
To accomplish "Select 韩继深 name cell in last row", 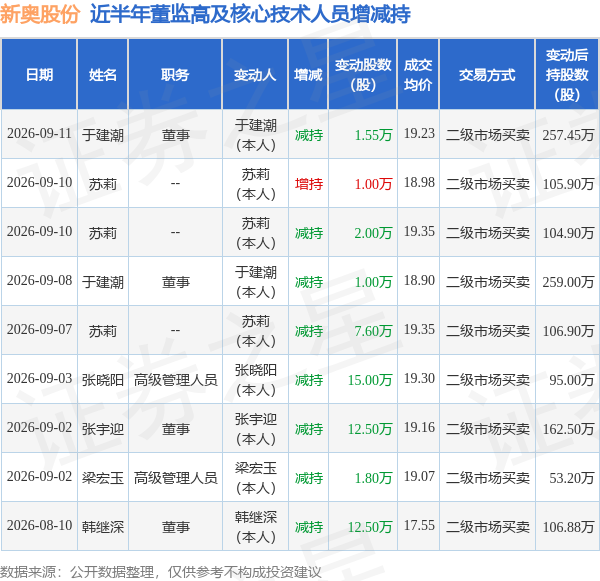I will point(103,527).
